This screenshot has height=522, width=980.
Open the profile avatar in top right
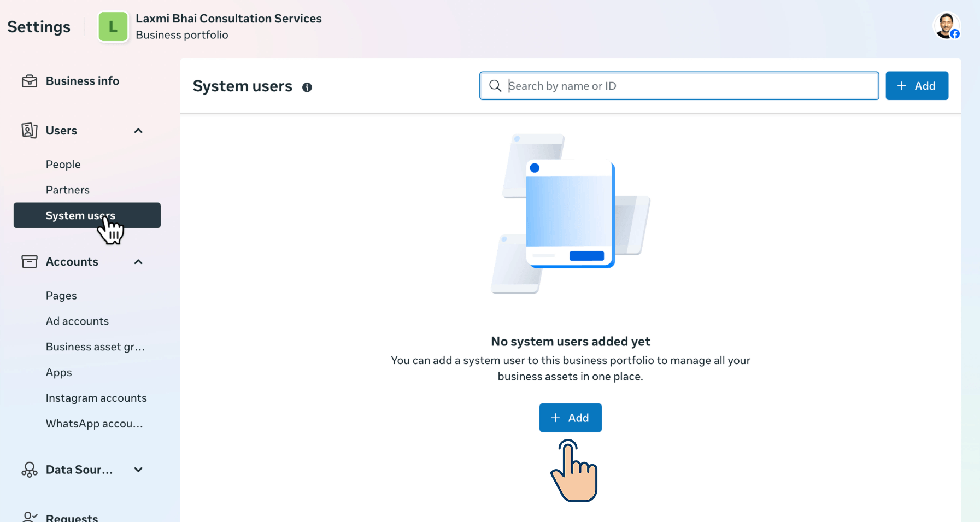(x=947, y=26)
